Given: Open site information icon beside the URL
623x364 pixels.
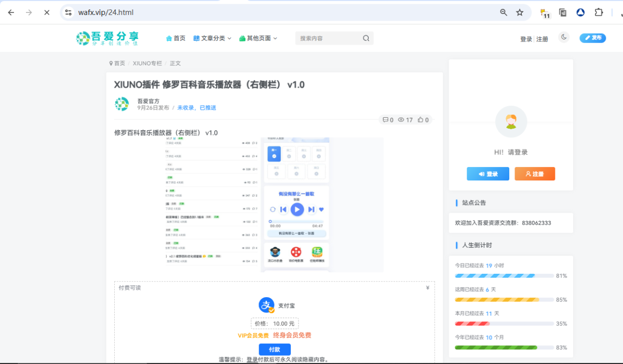Looking at the screenshot, I should coord(69,12).
